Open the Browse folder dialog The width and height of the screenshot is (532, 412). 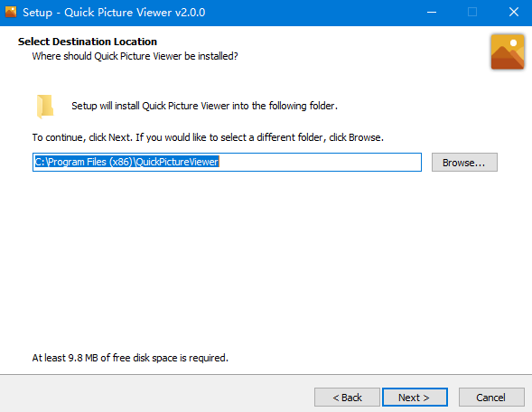[464, 163]
